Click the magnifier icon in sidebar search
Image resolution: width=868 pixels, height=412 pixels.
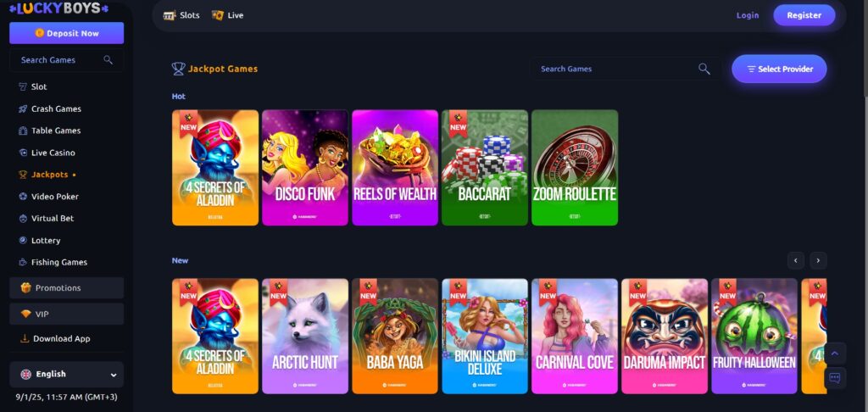point(108,60)
